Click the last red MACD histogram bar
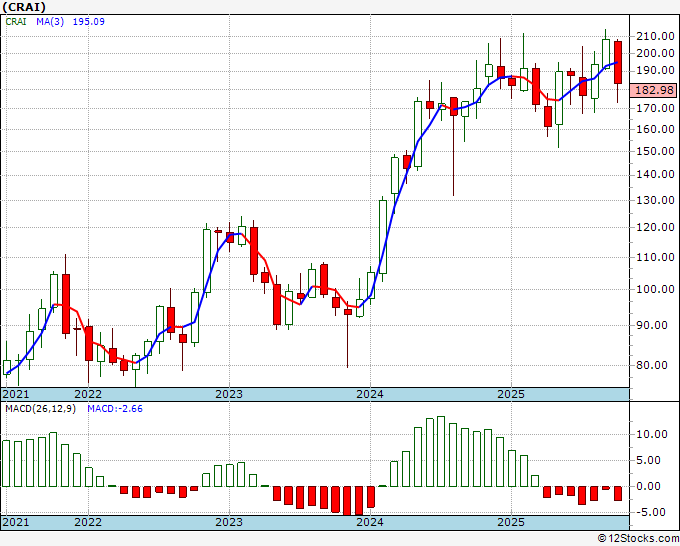Image resolution: width=680 pixels, height=546 pixels. pyautogui.click(x=618, y=494)
